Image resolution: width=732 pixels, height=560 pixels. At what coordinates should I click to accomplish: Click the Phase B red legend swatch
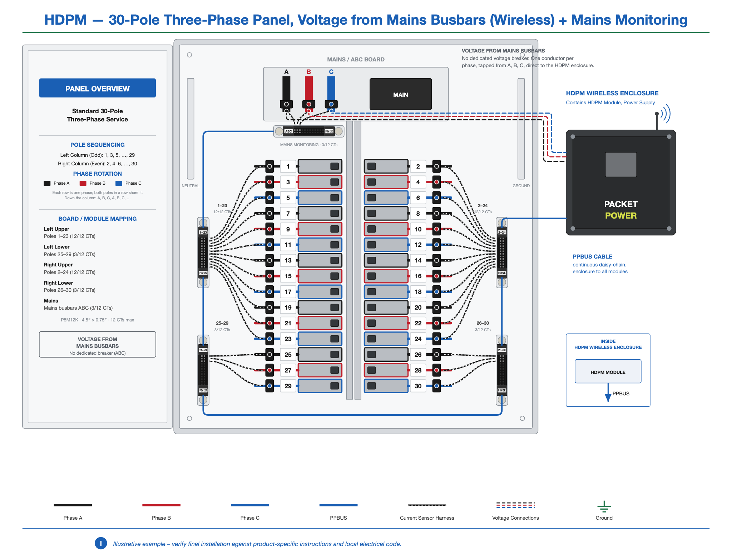(x=83, y=183)
